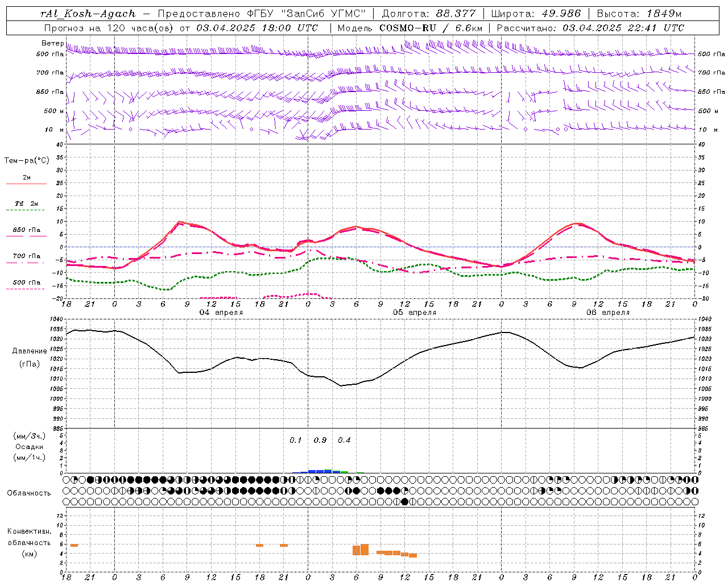Image resolution: width=728 pixels, height=582 pixels.
Task: Click the dashed pink line sample under legend 500 гПа
Action: tap(25, 289)
